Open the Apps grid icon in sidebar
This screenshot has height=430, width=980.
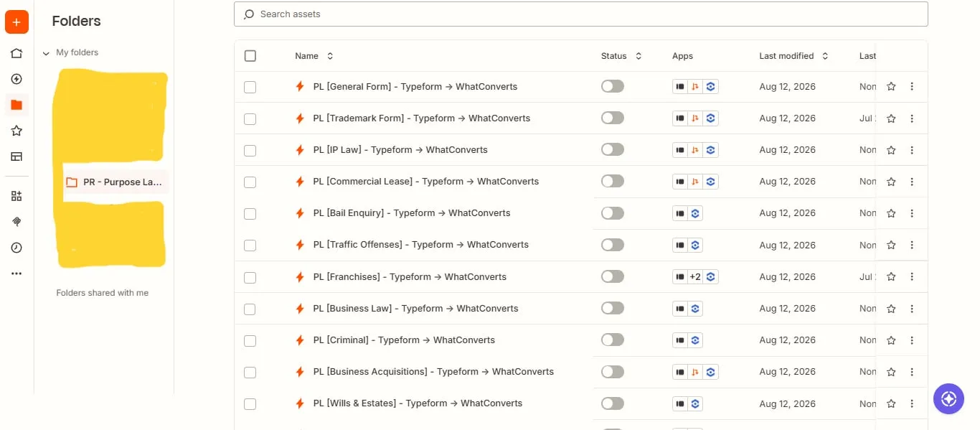tap(17, 196)
